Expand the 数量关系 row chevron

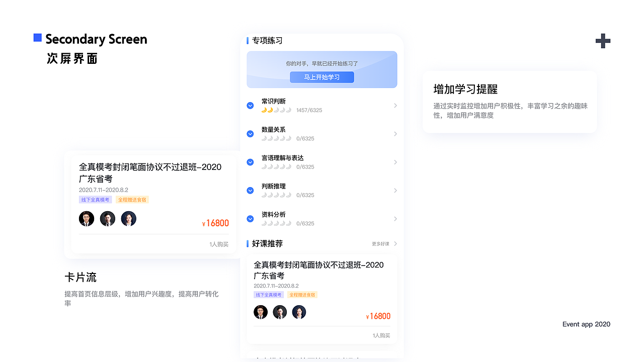pyautogui.click(x=395, y=134)
